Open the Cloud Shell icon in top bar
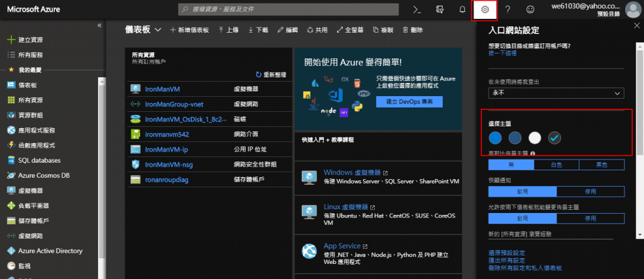This screenshot has height=279, width=644. point(417,9)
